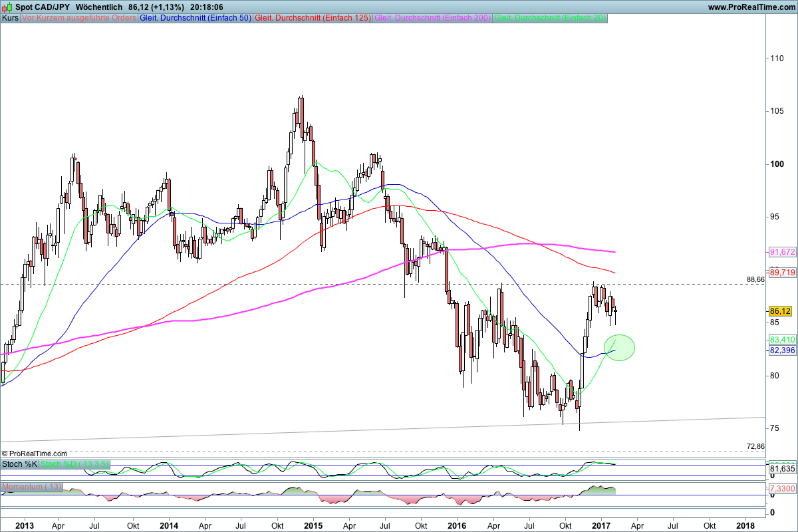Click the 2017 label on time axis
Image resolution: width=798 pixels, height=532 pixels.
coord(601,525)
